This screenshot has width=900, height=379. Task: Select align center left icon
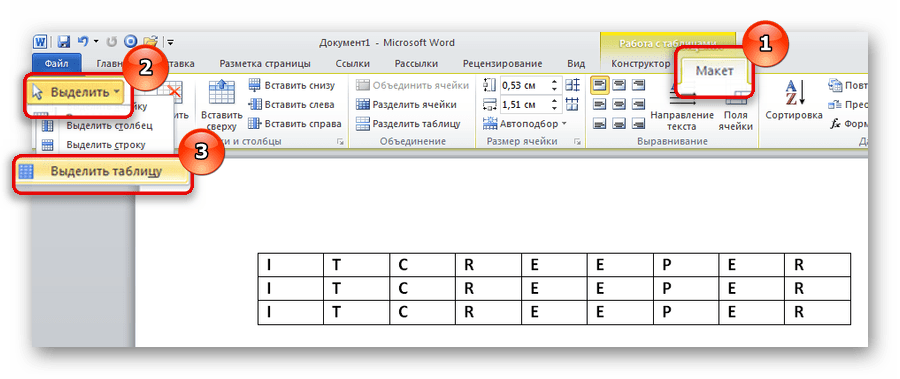599,105
